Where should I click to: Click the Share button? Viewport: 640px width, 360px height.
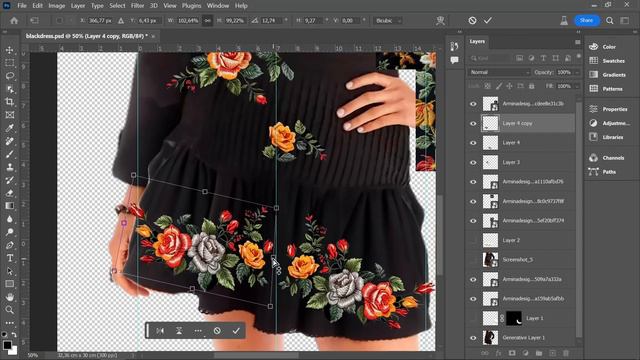pos(586,20)
